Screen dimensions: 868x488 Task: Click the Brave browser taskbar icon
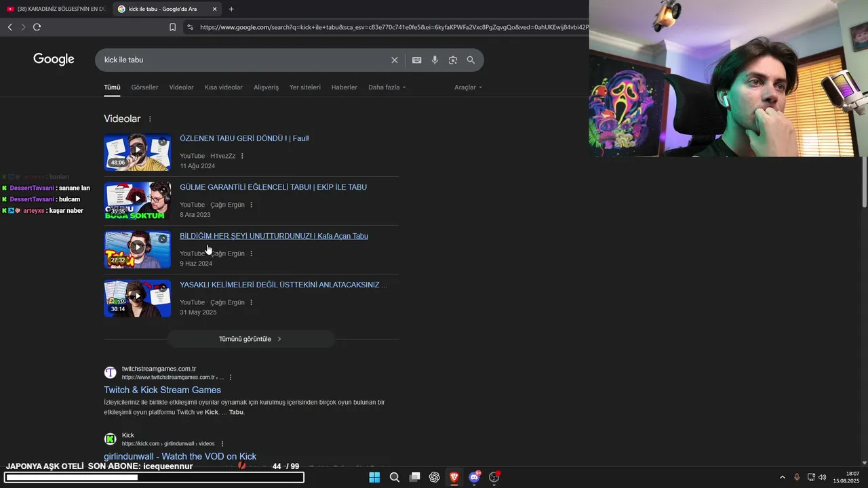454,477
